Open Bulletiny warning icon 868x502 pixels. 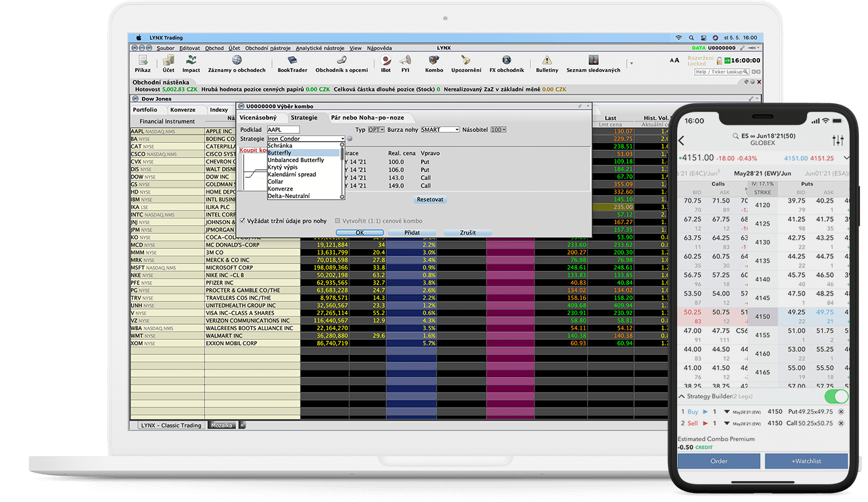pos(547,63)
